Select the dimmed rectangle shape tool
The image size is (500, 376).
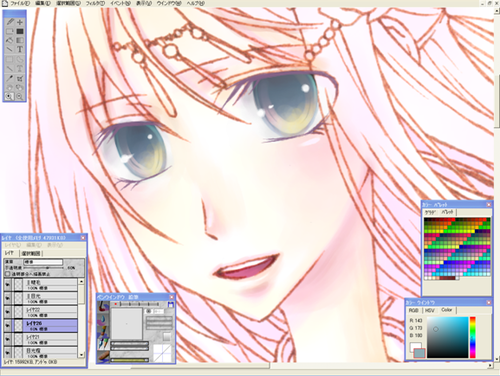(10, 60)
